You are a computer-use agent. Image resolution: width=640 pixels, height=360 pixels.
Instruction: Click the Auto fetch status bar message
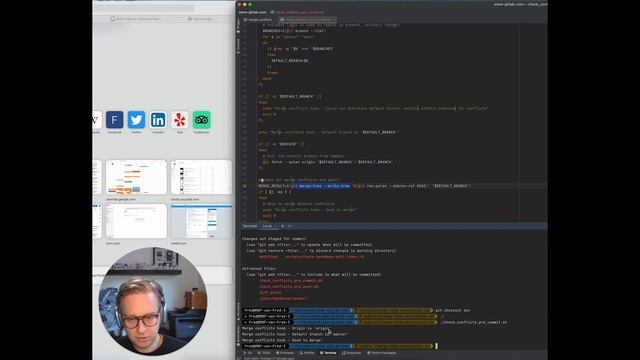(268, 358)
